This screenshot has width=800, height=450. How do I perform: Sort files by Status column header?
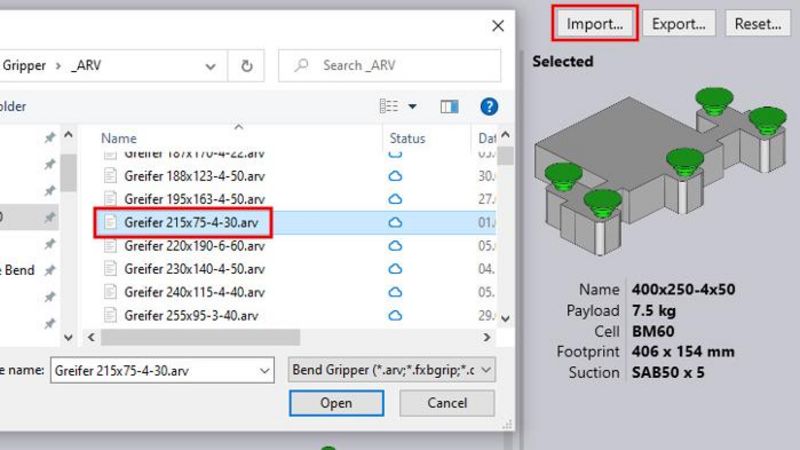pyautogui.click(x=407, y=138)
